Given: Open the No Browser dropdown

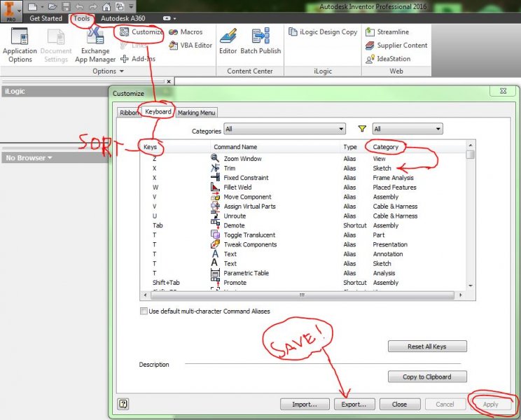Looking at the screenshot, I should 29,157.
